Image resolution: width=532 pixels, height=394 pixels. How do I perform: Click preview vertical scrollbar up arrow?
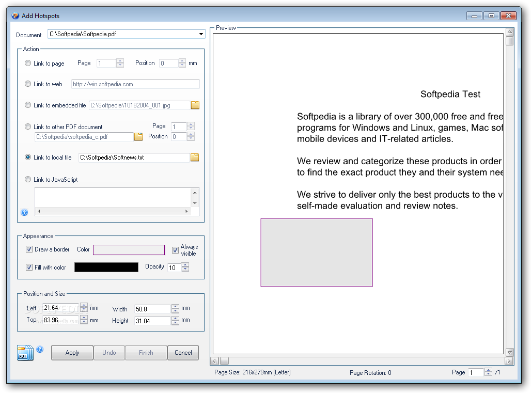point(510,31)
